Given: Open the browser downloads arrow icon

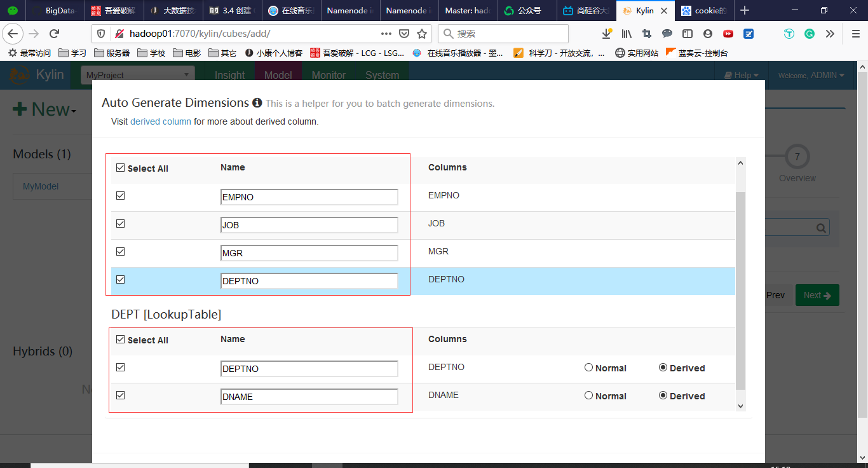Looking at the screenshot, I should coord(607,34).
